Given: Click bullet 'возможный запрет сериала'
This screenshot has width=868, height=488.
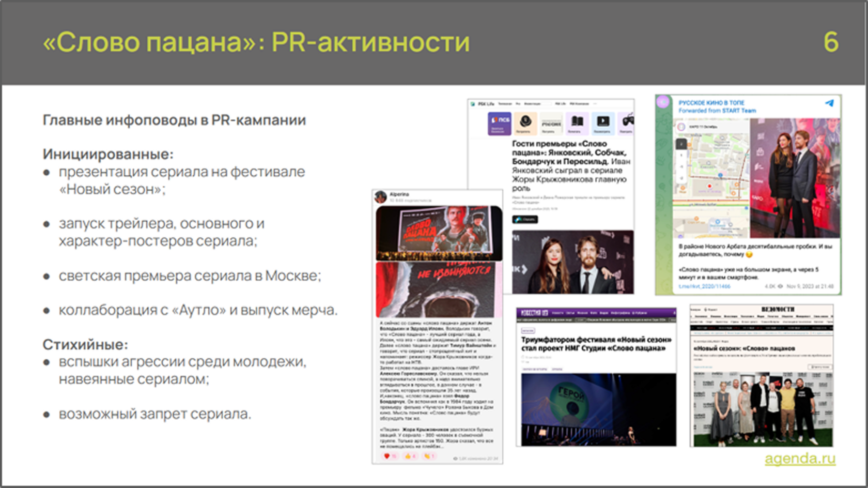Looking at the screenshot, I should point(155,414).
